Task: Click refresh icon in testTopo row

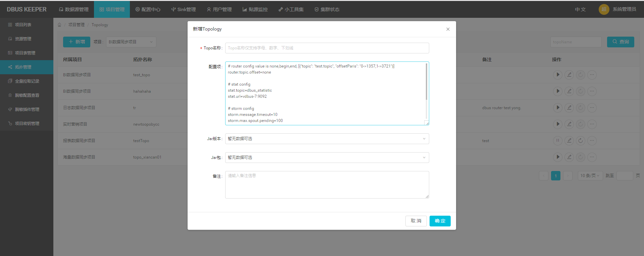Action: (581, 140)
